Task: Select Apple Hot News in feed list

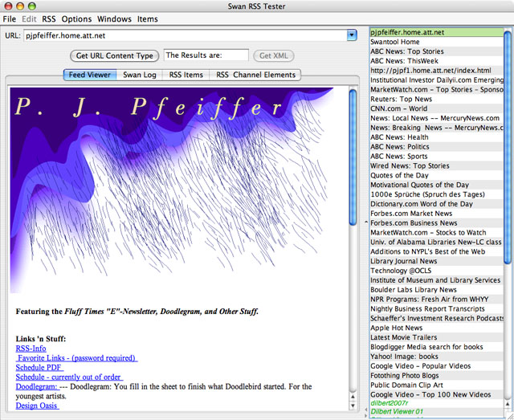Action: (x=397, y=328)
